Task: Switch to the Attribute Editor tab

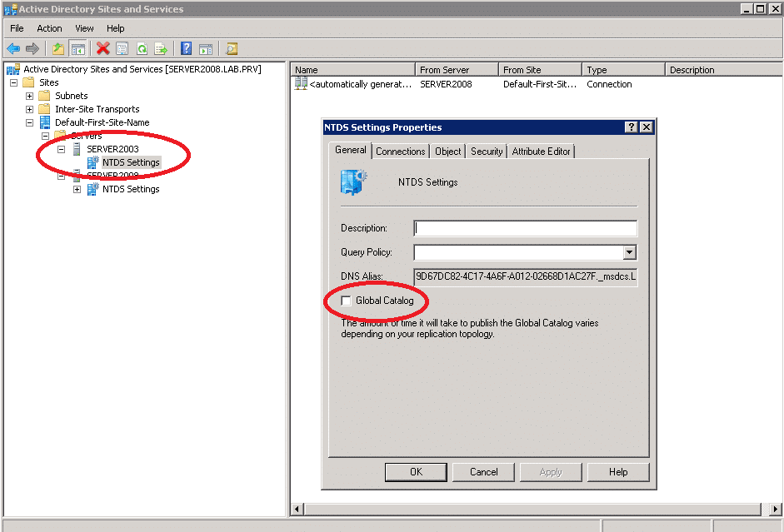Action: coord(541,152)
